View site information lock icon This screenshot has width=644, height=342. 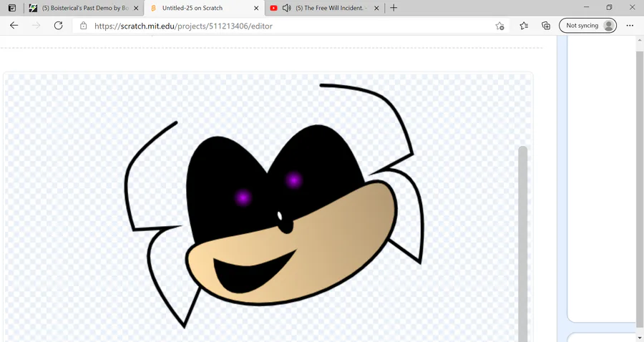click(x=84, y=26)
